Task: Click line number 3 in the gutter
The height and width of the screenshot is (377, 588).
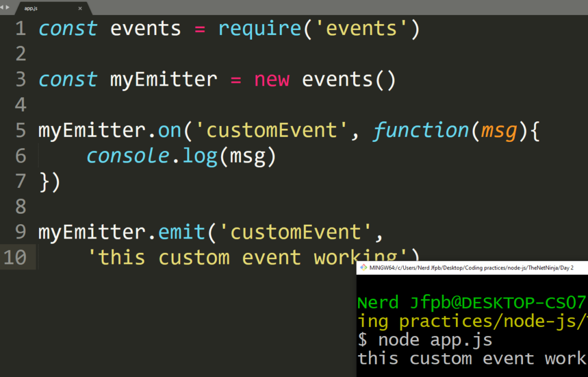Action: pos(21,80)
